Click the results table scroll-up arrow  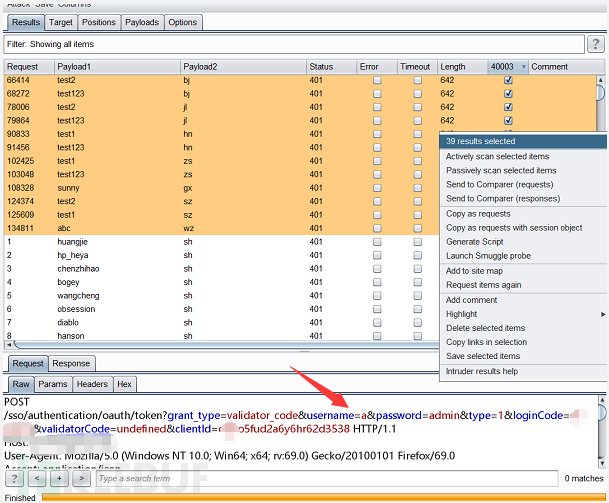(600, 80)
